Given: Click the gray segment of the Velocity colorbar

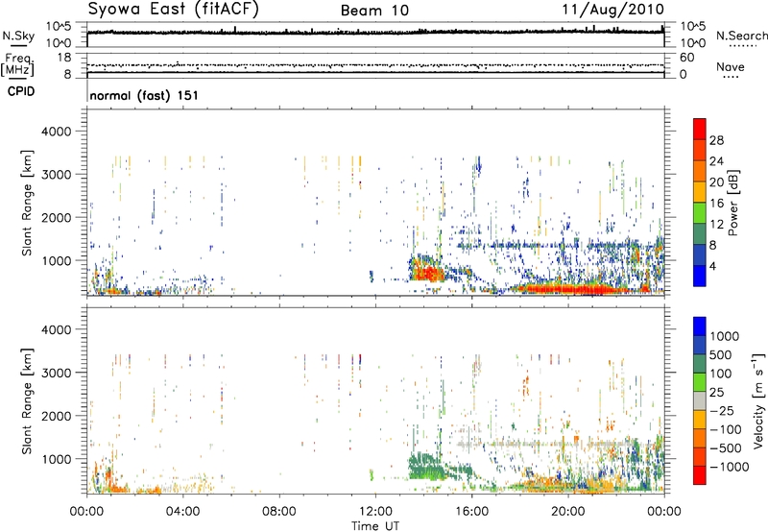Looking at the screenshot, I should click(700, 400).
